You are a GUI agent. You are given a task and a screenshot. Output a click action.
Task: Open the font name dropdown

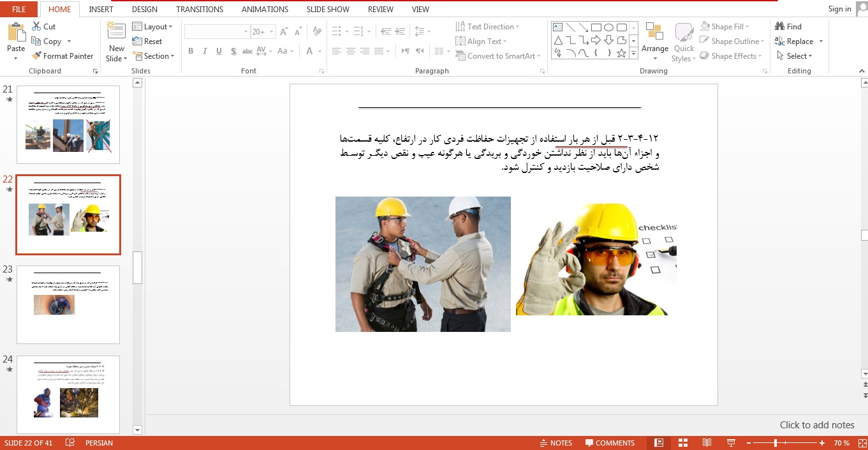(246, 31)
